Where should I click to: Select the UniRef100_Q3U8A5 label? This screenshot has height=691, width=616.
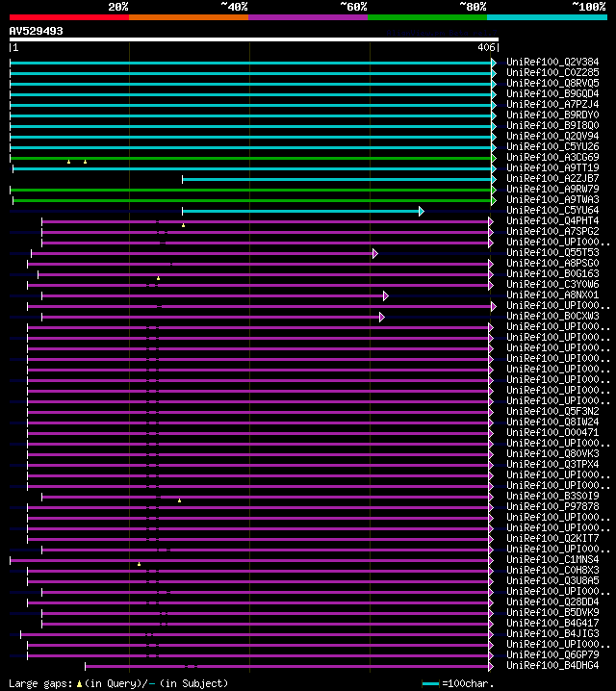[552, 580]
